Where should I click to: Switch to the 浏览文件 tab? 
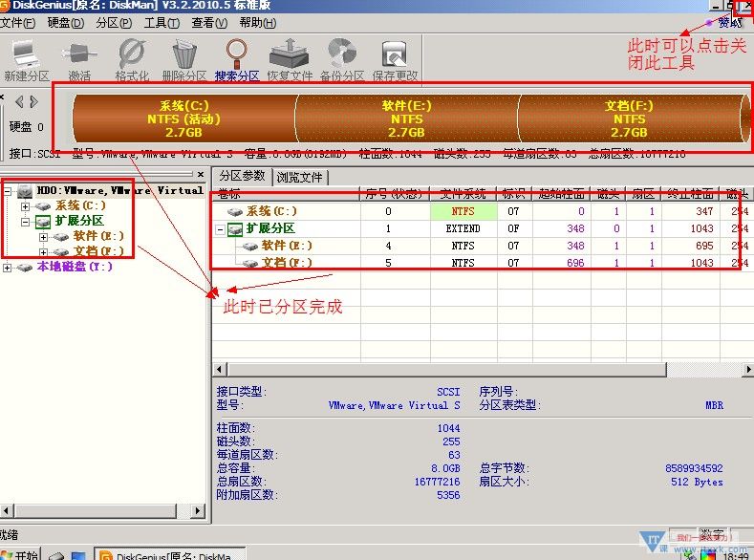point(299,177)
